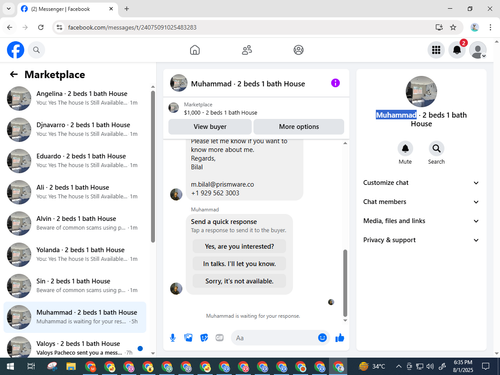The image size is (500, 375).
Task: Click the browser address bar URL
Action: pyautogui.click(x=132, y=27)
